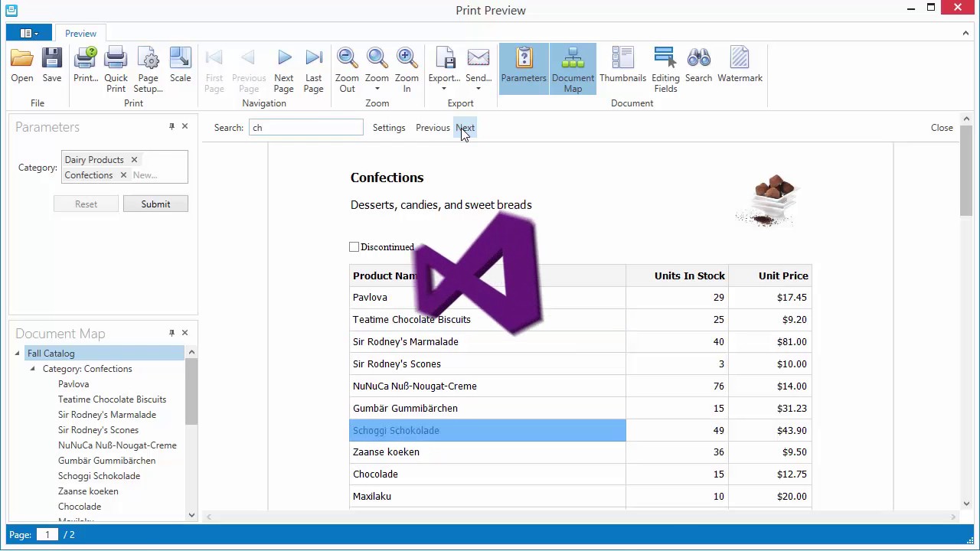The width and height of the screenshot is (980, 551).
Task: Click highlighted Schoggi Schokolade table cell
Action: (x=488, y=430)
